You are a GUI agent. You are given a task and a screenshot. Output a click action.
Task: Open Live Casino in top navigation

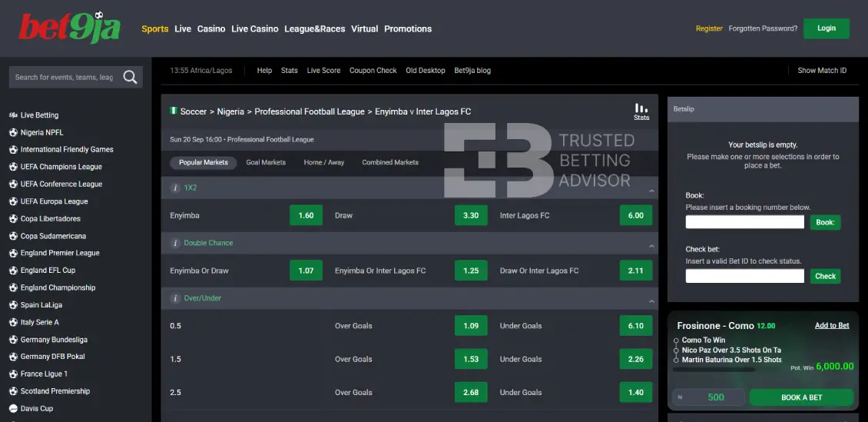click(255, 28)
